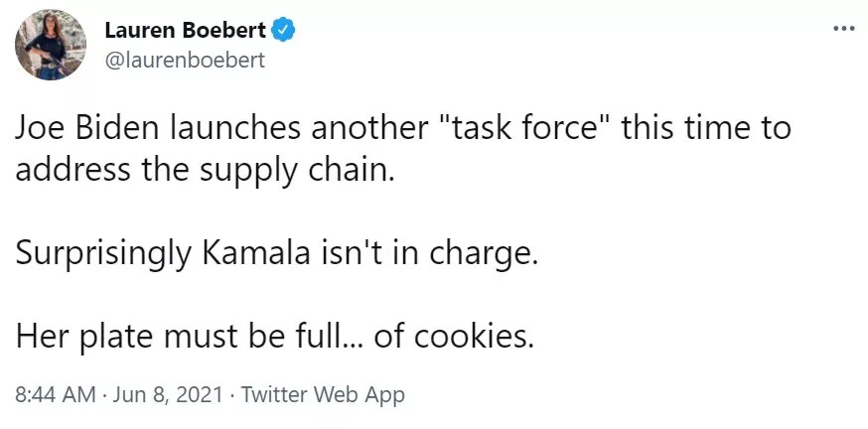Click the 'Her plate must be full' line
868x429 pixels.
[x=275, y=337]
